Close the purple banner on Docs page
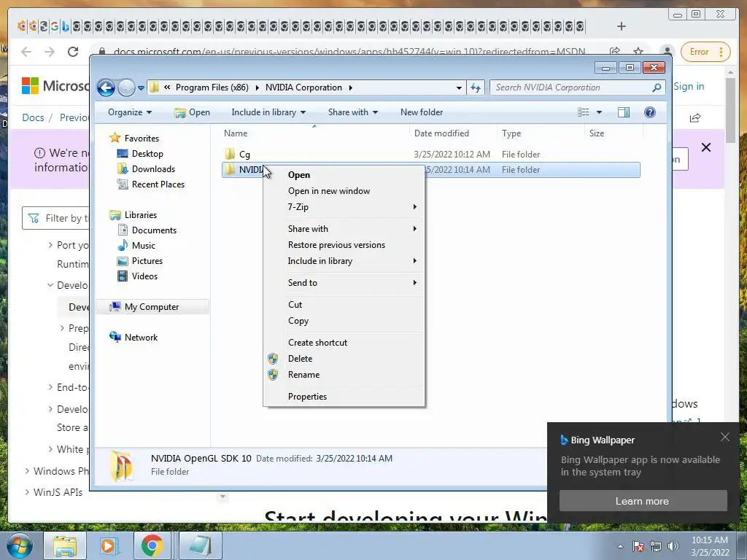Viewport: 747px width, 560px height. coord(706,147)
